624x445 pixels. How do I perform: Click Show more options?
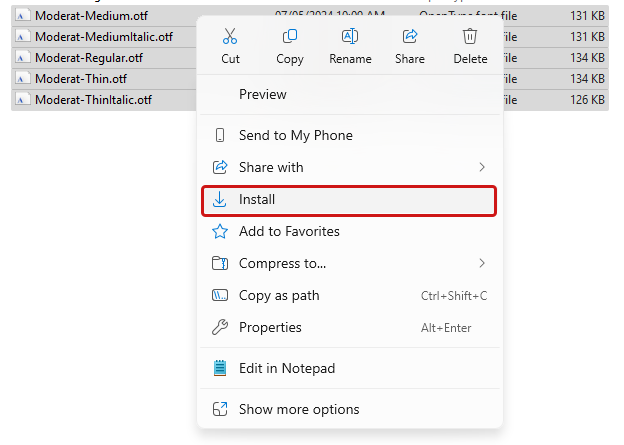pos(350,409)
